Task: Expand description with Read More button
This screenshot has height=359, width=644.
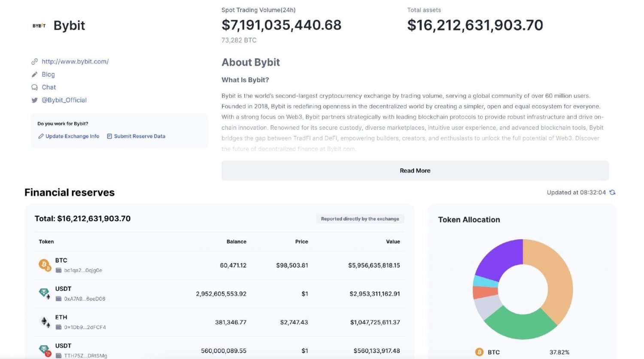Action: click(415, 171)
